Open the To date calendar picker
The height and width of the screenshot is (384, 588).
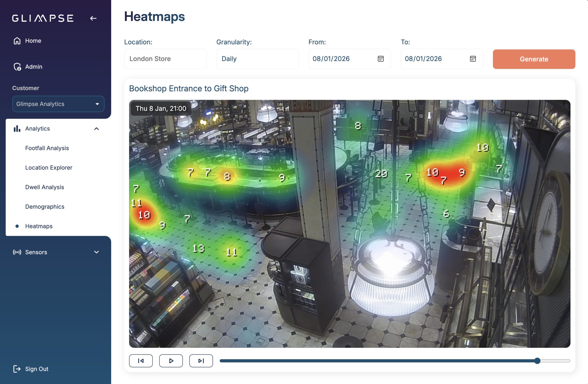pos(473,59)
